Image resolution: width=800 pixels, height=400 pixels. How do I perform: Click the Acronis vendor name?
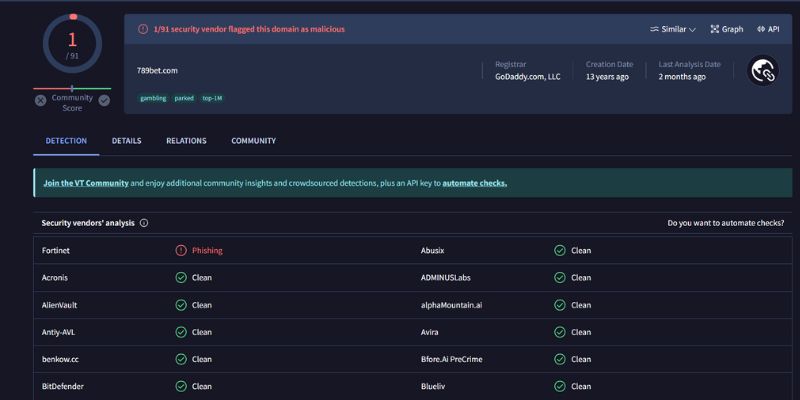coord(55,278)
